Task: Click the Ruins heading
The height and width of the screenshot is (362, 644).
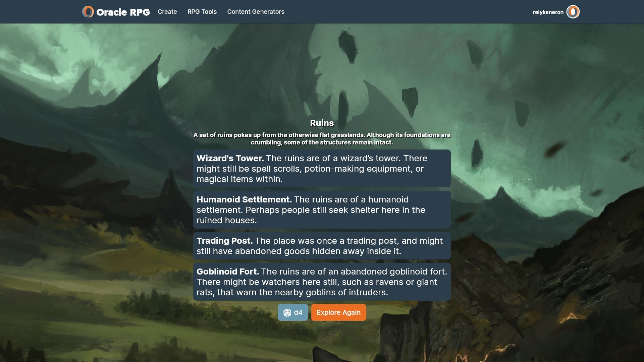Action: (322, 123)
